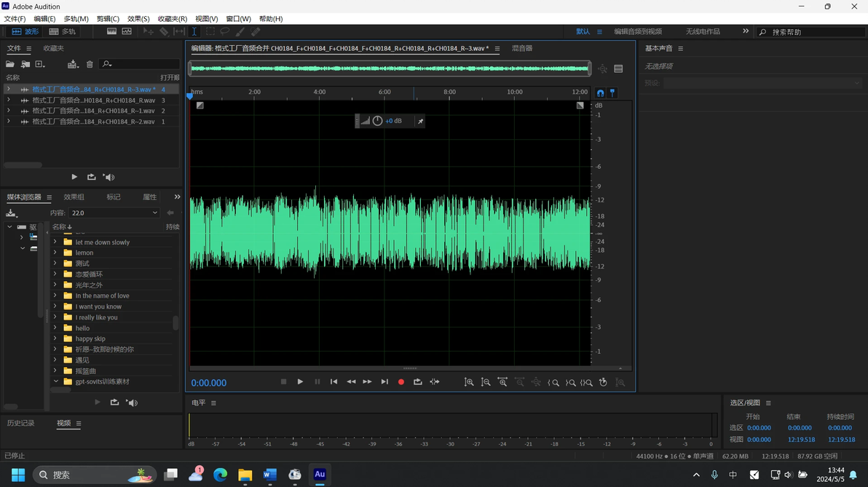Click the red Record button
The image size is (868, 487).
point(401,382)
